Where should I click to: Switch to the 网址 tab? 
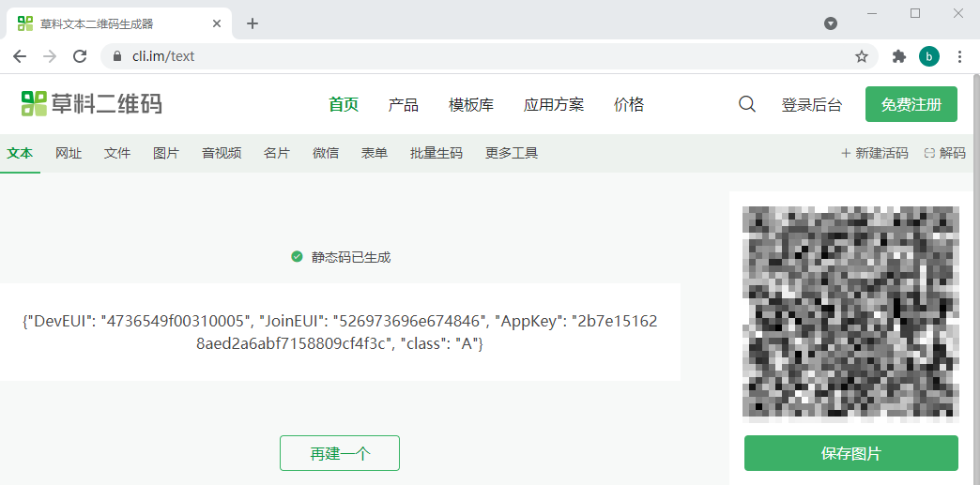(x=69, y=153)
